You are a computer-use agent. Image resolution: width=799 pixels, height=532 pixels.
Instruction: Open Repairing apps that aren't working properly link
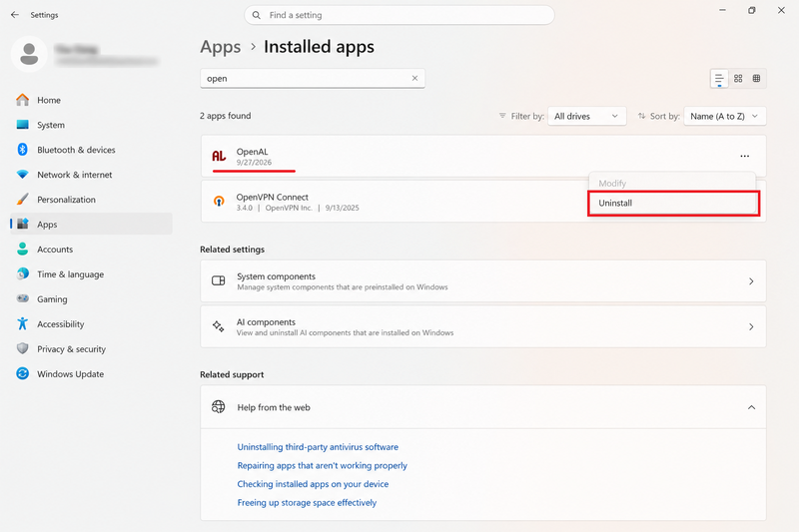322,465
